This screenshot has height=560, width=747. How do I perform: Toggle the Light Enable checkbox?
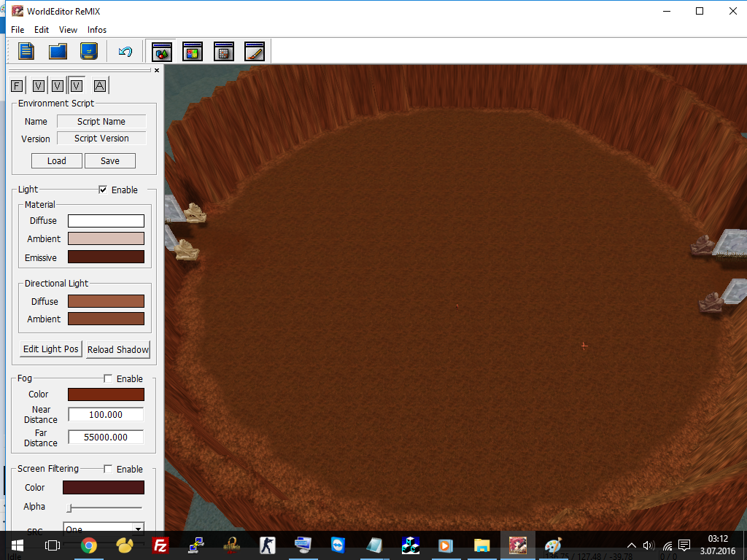[x=103, y=190]
